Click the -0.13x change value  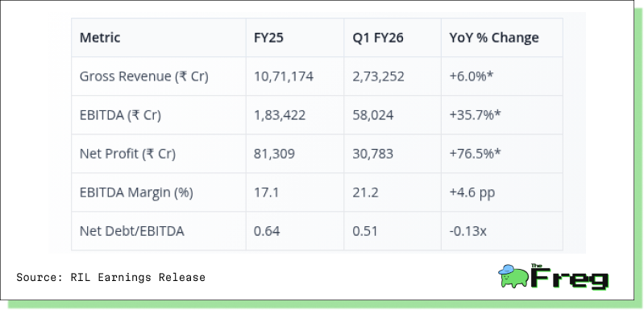pos(467,231)
